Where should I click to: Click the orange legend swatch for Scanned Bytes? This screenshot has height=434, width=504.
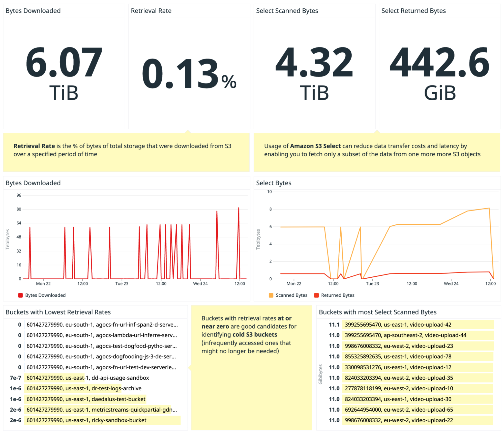(270, 295)
